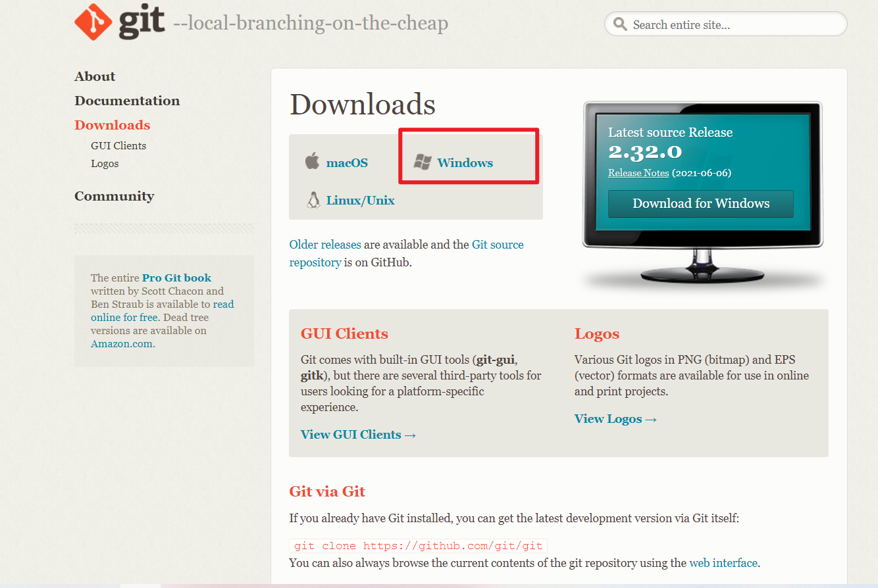Follow the read online for free link
This screenshot has width=878, height=588.
point(163,310)
